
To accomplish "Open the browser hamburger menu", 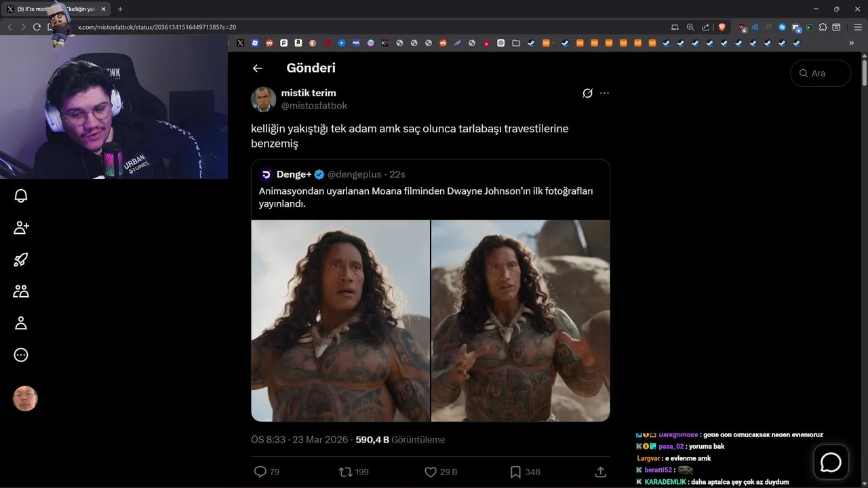I will point(858,27).
